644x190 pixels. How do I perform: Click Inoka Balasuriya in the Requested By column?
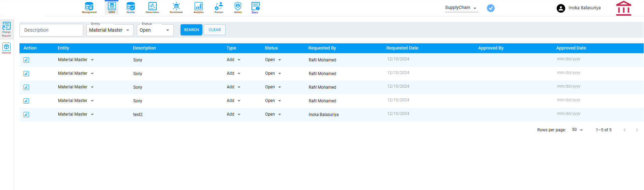(x=324, y=115)
